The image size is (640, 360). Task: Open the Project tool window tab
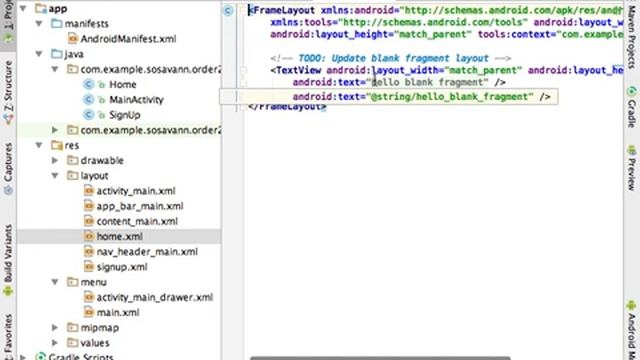8,22
